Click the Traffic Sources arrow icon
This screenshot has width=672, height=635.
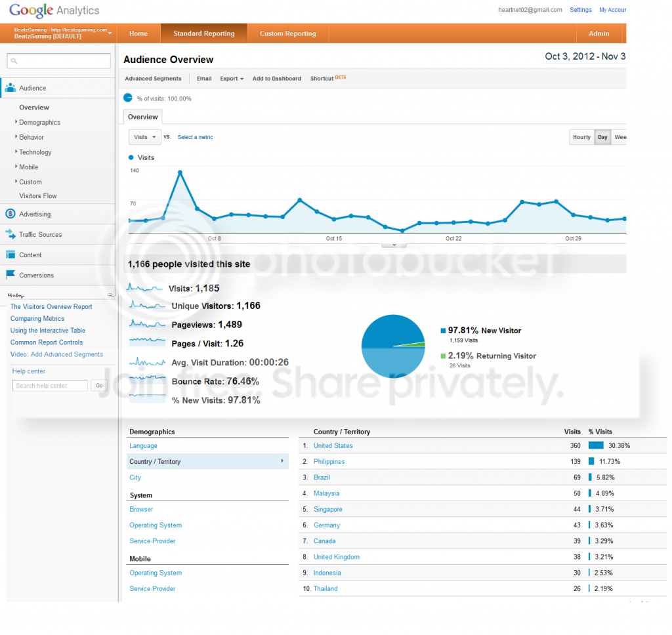click(x=10, y=234)
